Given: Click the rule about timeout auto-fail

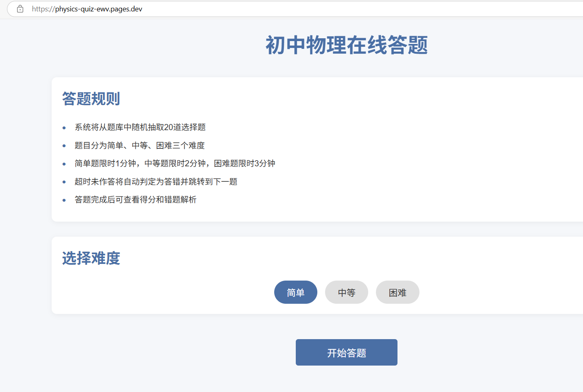Looking at the screenshot, I should (156, 181).
